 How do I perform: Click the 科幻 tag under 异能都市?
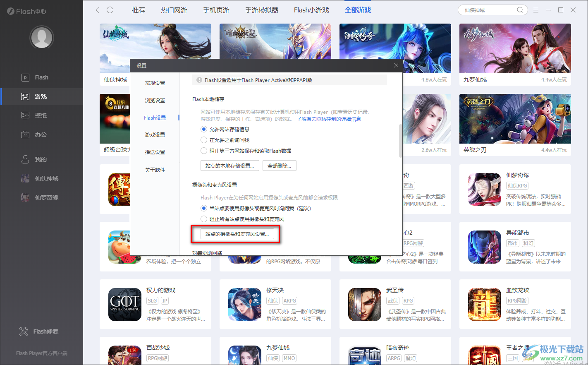[528, 243]
